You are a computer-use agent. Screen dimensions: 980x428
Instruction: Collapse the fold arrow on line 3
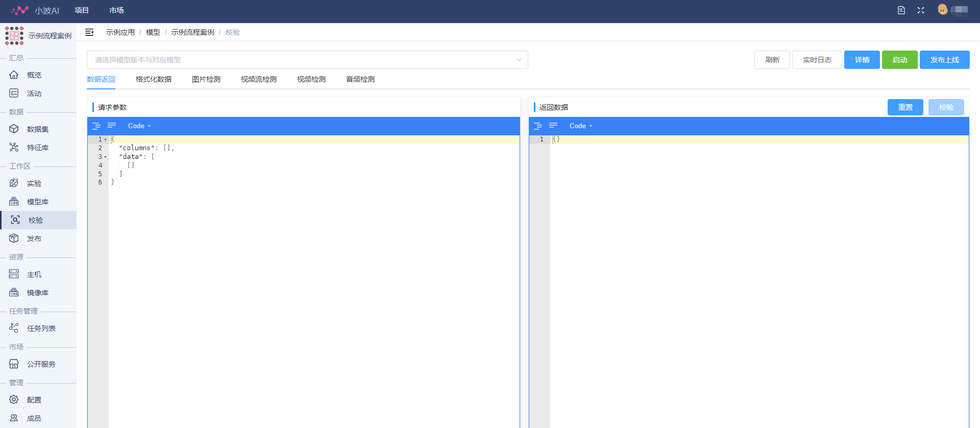point(106,157)
